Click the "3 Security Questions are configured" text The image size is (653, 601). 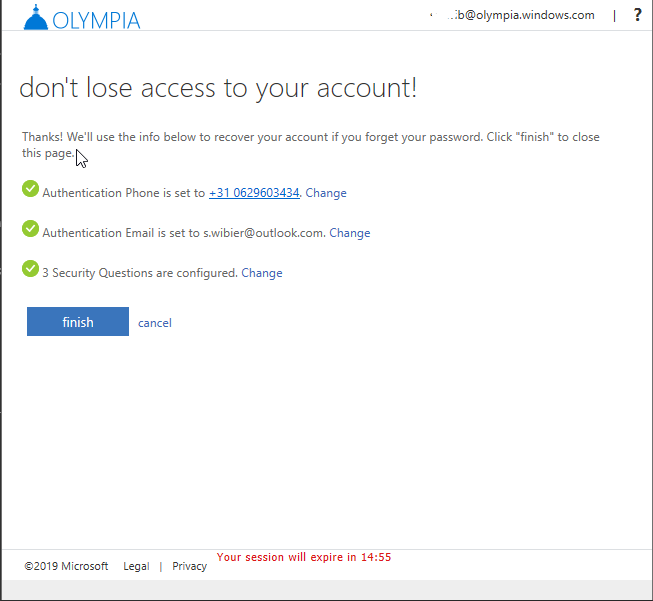point(139,273)
